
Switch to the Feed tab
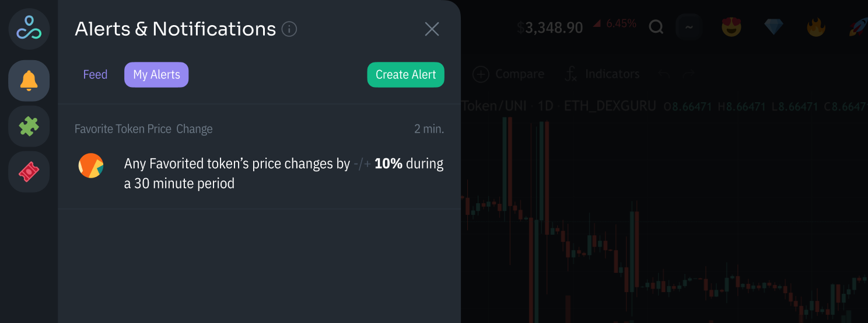coord(95,75)
